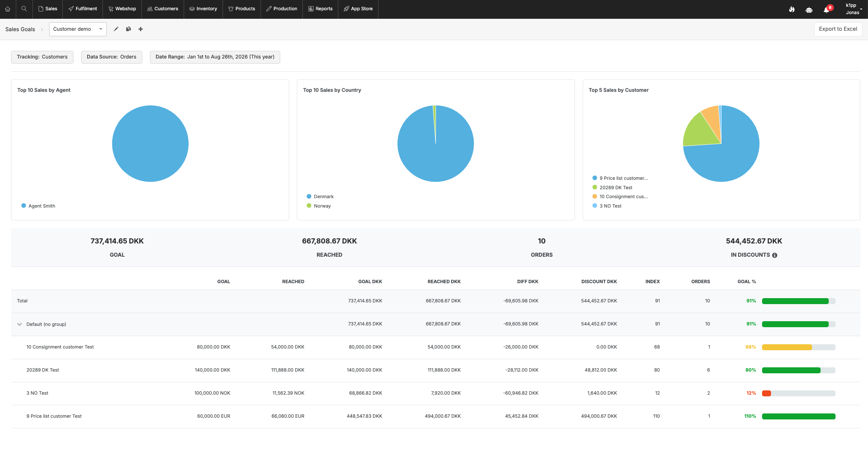Click the Export to Excel button
Screen dimensions: 868x463
point(838,29)
